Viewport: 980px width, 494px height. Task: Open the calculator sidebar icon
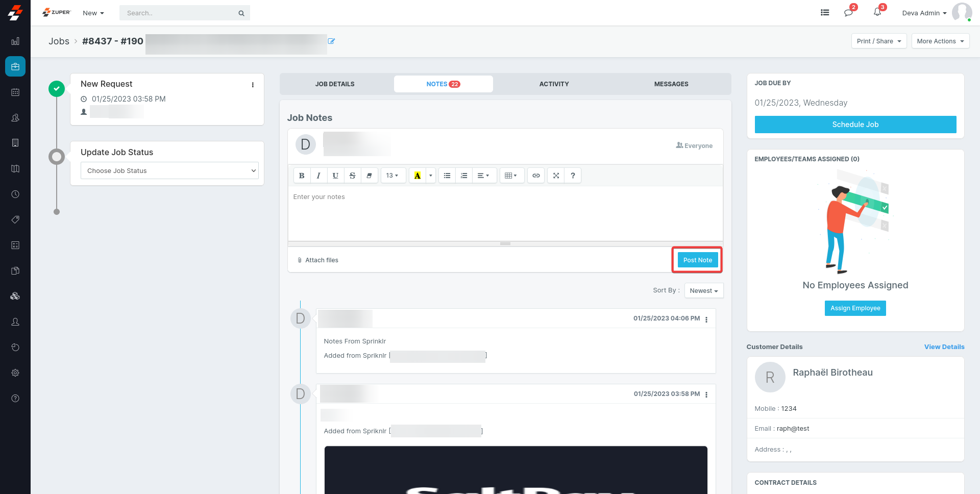coord(15,245)
